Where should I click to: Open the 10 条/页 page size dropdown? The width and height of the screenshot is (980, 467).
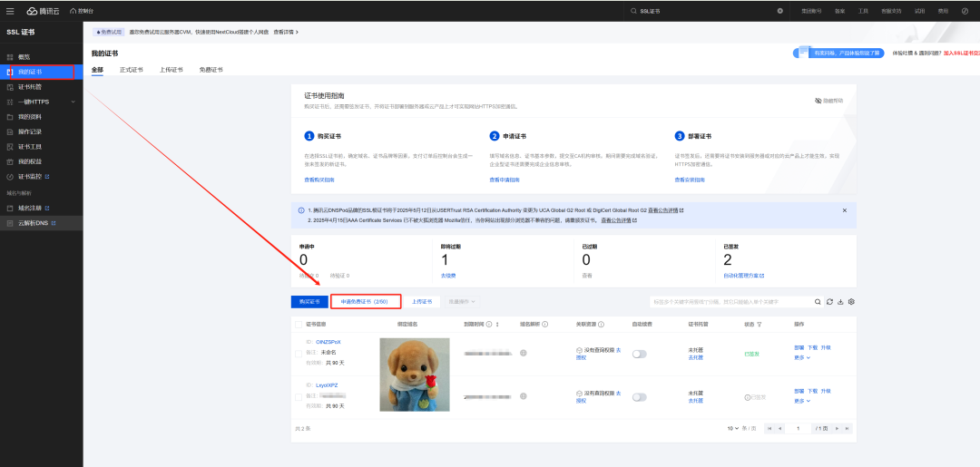[741, 428]
